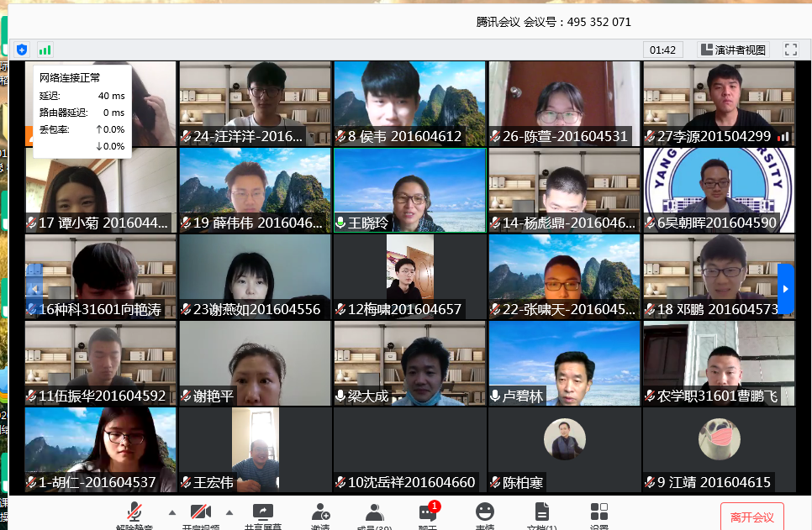
Task: Switch to speaker view (演讲者视图)
Action: [x=733, y=50]
